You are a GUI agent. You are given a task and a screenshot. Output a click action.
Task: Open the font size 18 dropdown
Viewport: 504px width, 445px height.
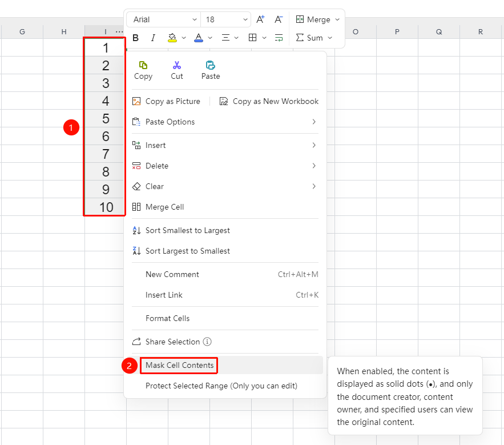(225, 19)
